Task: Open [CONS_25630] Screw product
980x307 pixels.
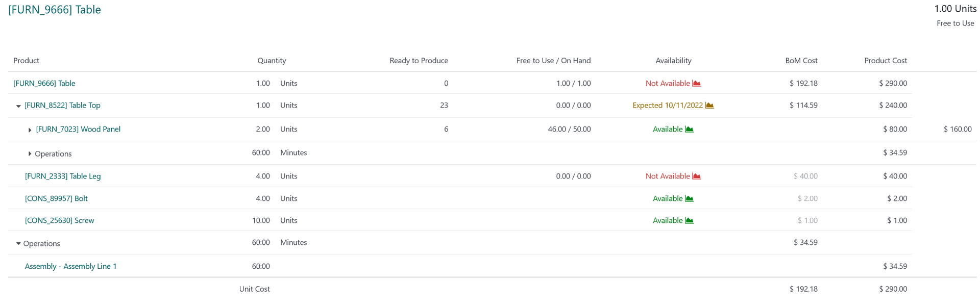Action: [60, 221]
